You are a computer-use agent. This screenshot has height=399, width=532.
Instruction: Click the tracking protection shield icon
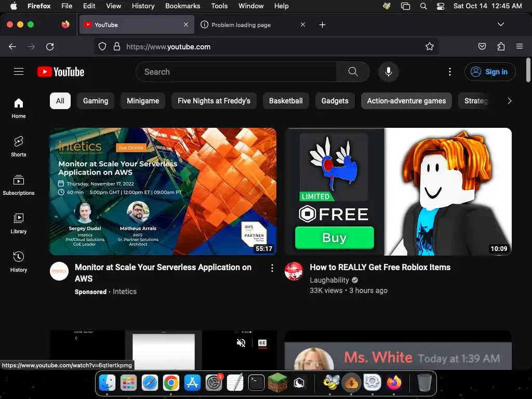(x=102, y=46)
